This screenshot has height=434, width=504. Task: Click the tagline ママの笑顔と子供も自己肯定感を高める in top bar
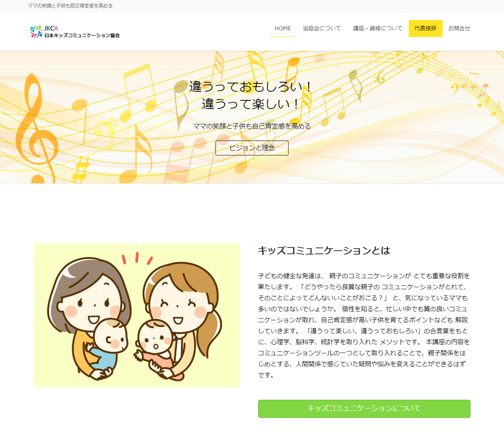point(70,6)
